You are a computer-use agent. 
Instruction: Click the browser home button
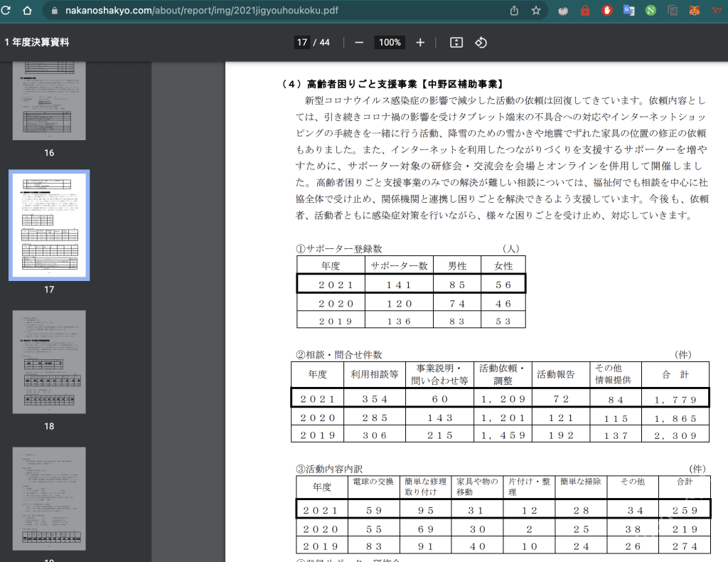(x=27, y=11)
